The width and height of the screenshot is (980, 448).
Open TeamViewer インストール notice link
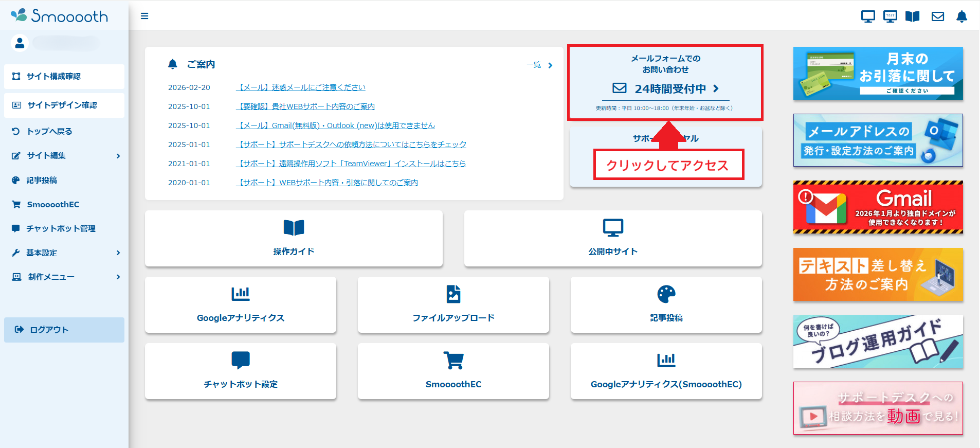[351, 164]
